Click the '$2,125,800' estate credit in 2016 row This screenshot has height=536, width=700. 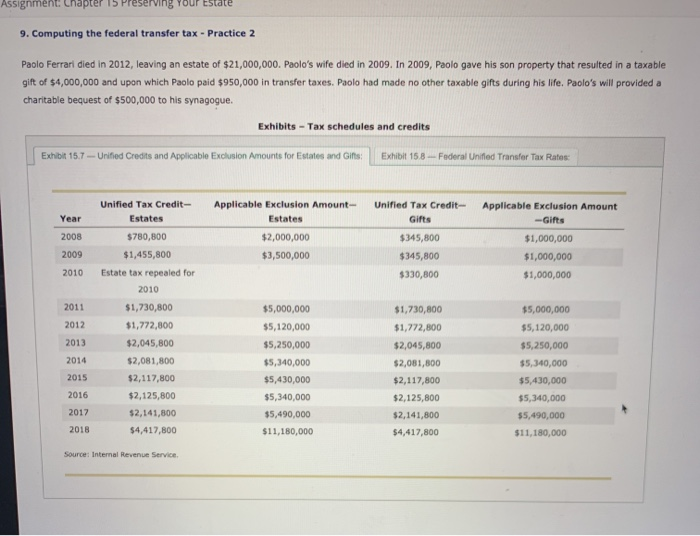pyautogui.click(x=152, y=395)
